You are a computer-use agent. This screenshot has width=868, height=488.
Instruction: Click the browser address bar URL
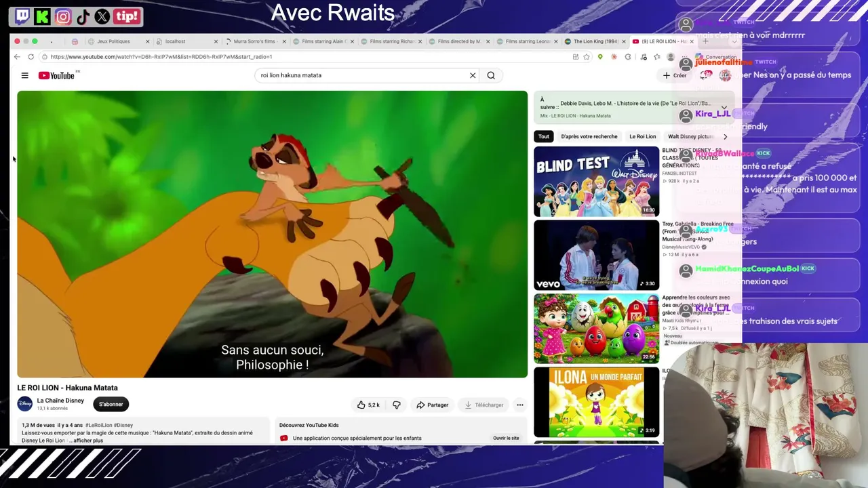click(161, 57)
